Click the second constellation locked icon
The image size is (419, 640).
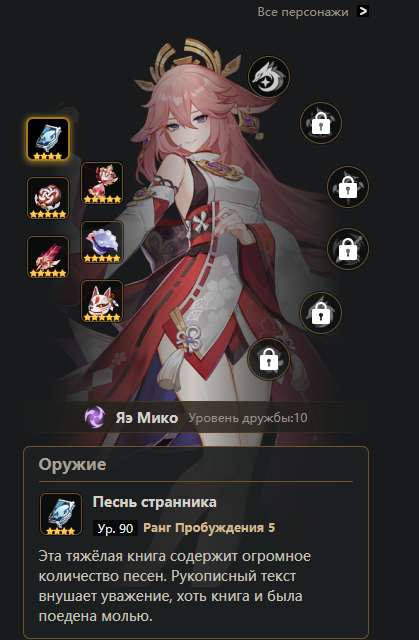321,123
